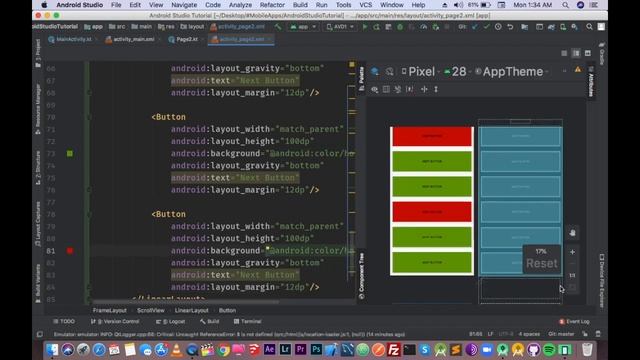Open the app run configuration dropdown
Screen dimensions: 640x360
coord(303,27)
